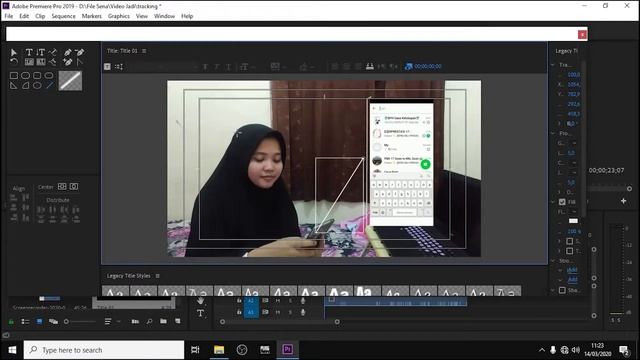Select the Vertical Type tool

point(41,52)
